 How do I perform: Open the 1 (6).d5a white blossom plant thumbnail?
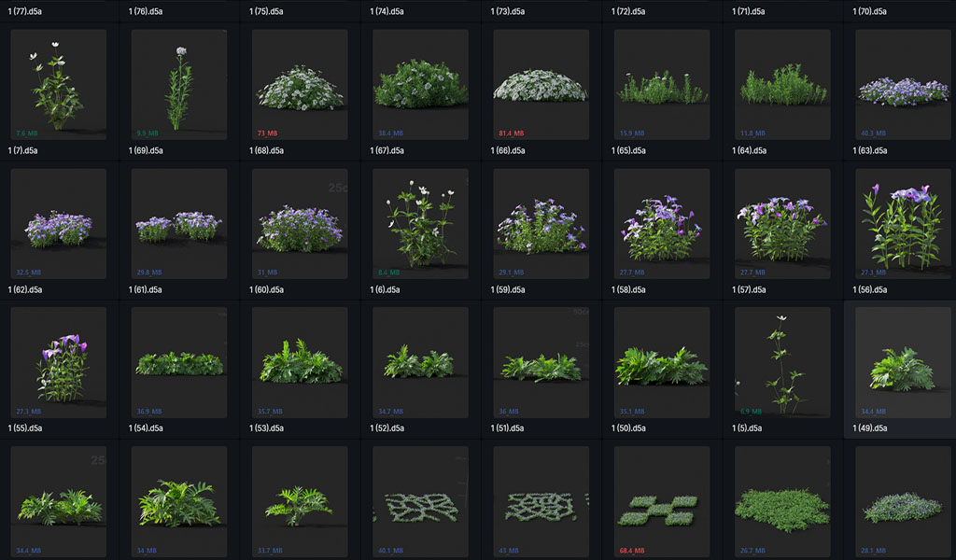point(420,223)
